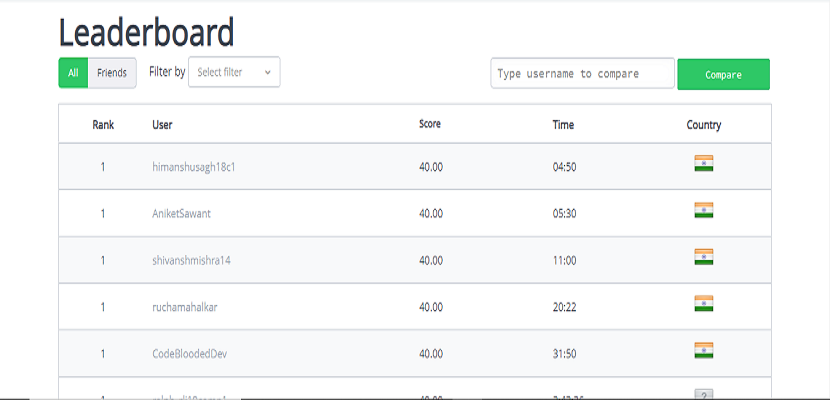Viewport: 830px width, 400px height.
Task: Click the Score column header
Action: tap(430, 125)
